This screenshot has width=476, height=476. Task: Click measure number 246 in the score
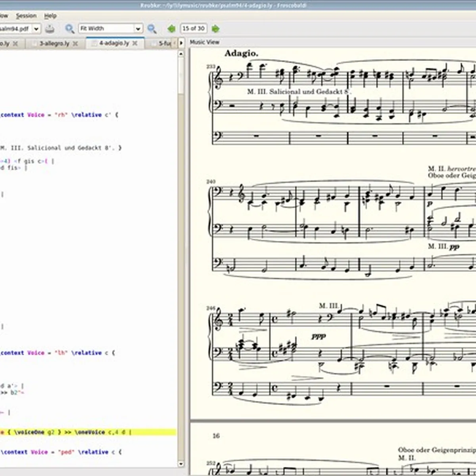(211, 308)
